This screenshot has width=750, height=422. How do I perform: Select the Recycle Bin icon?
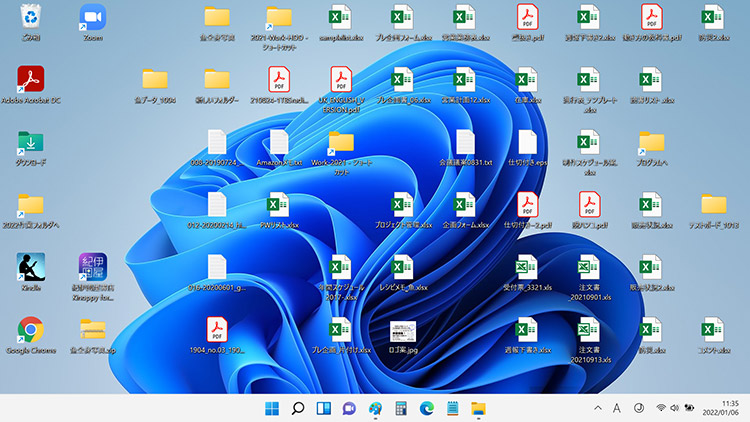pos(31,18)
